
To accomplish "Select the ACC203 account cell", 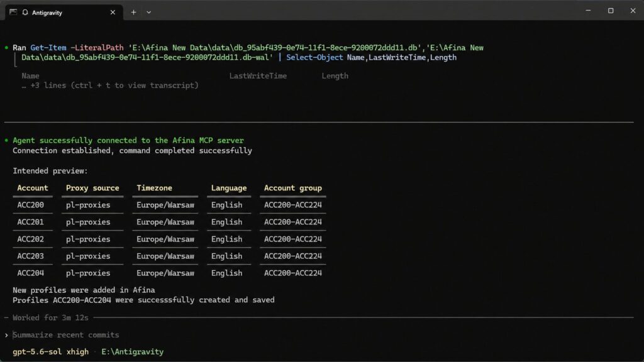I will tap(30, 256).
